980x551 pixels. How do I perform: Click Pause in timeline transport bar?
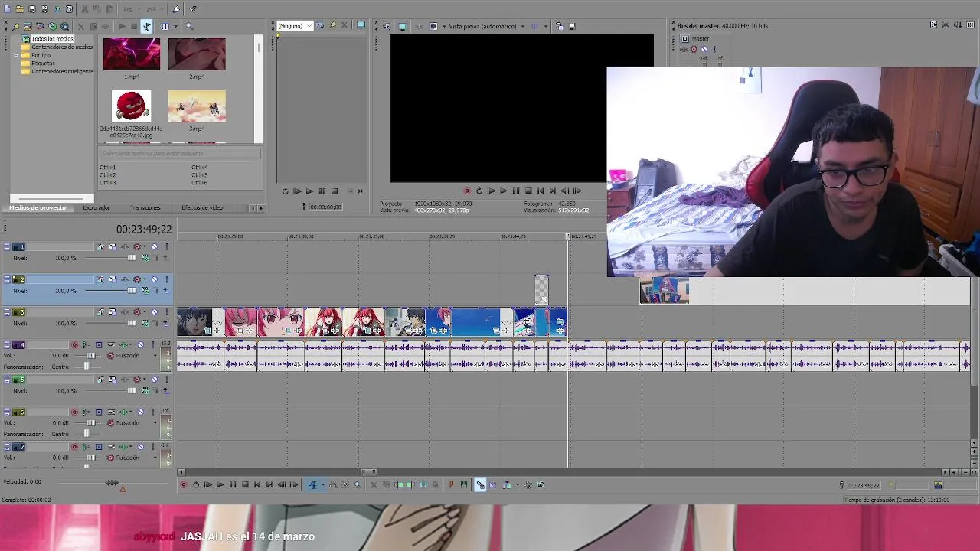tap(233, 484)
